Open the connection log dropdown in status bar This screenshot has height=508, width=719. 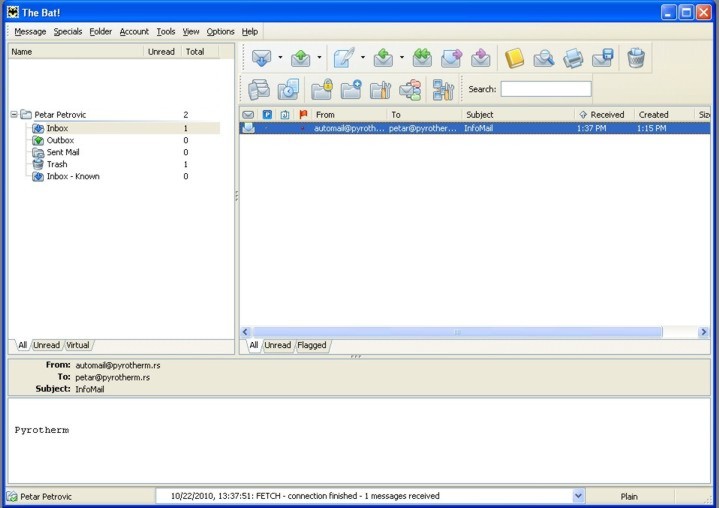(578, 496)
